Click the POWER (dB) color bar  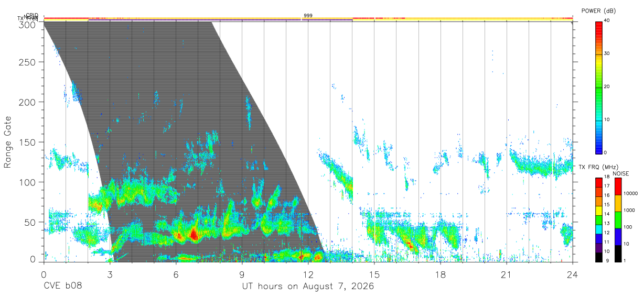pyautogui.click(x=598, y=87)
